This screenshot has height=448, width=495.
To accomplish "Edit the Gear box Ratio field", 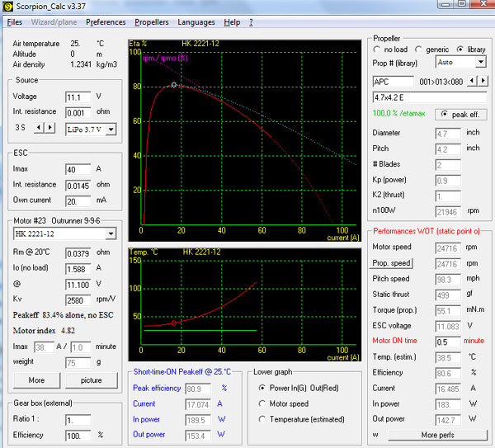I will click(x=78, y=420).
